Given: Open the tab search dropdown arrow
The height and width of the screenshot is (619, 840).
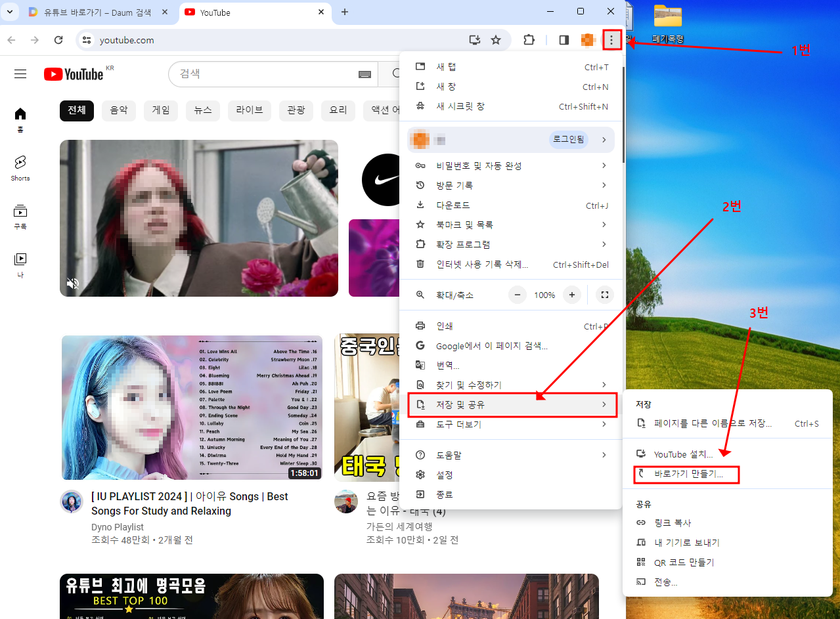Looking at the screenshot, I should pos(9,12).
